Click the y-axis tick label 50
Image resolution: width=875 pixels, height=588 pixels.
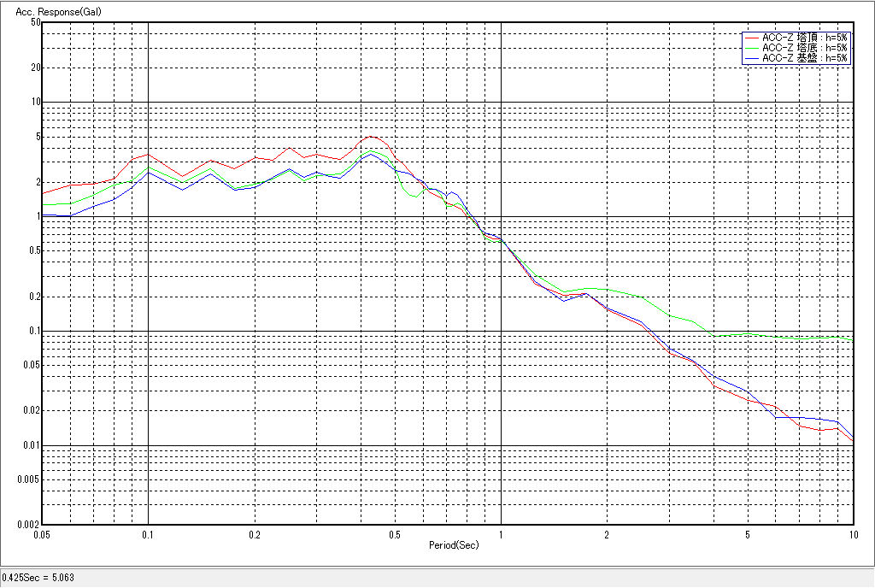36,22
